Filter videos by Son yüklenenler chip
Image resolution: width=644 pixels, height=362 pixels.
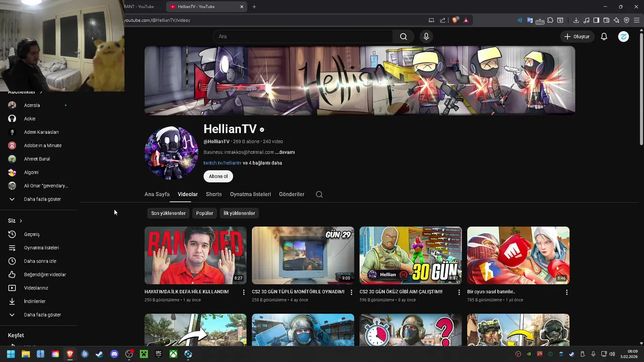tap(169, 213)
